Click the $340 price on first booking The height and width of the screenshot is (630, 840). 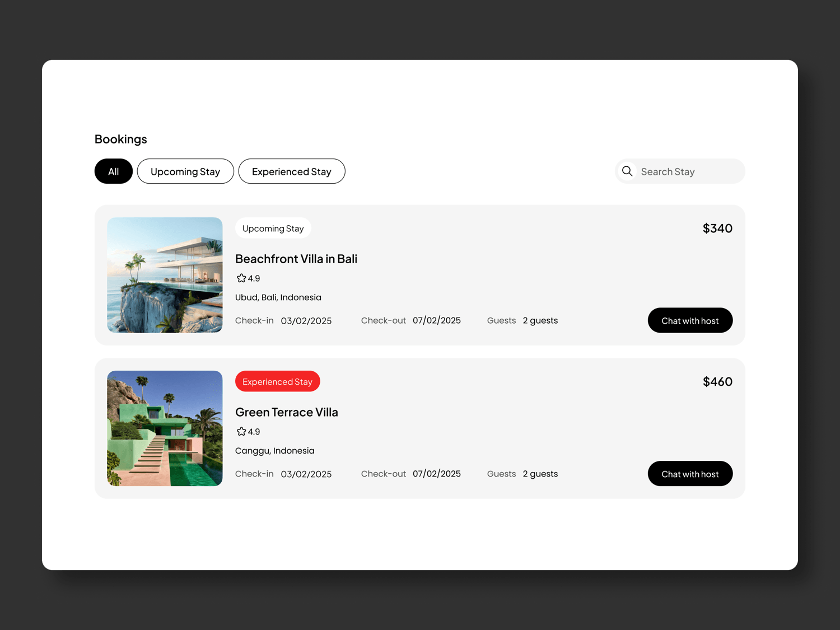(x=717, y=228)
